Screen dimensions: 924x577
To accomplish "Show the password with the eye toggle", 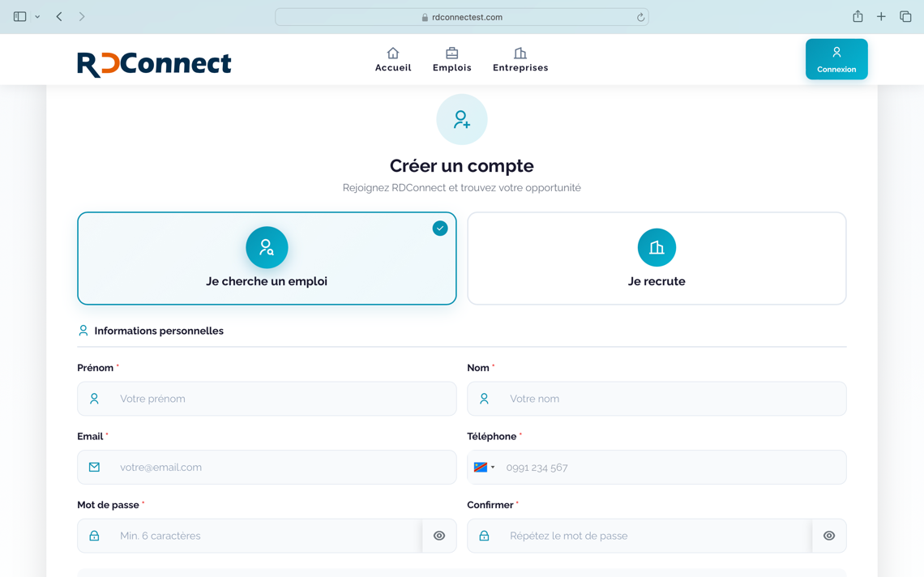I will click(439, 536).
